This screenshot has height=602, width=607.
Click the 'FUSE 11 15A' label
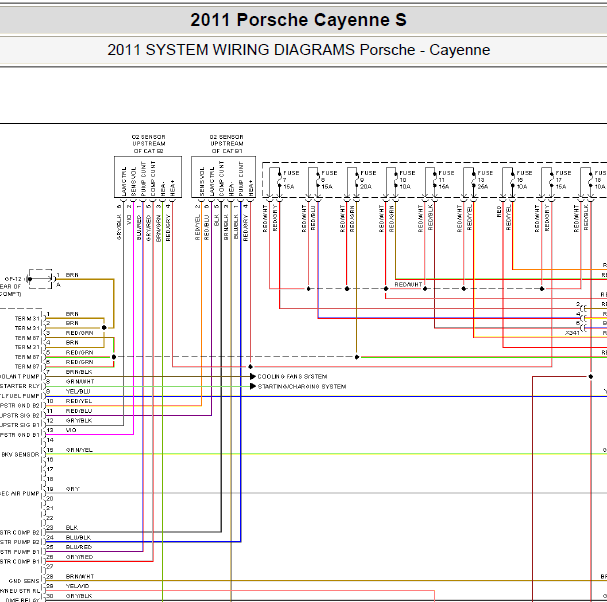(446, 180)
